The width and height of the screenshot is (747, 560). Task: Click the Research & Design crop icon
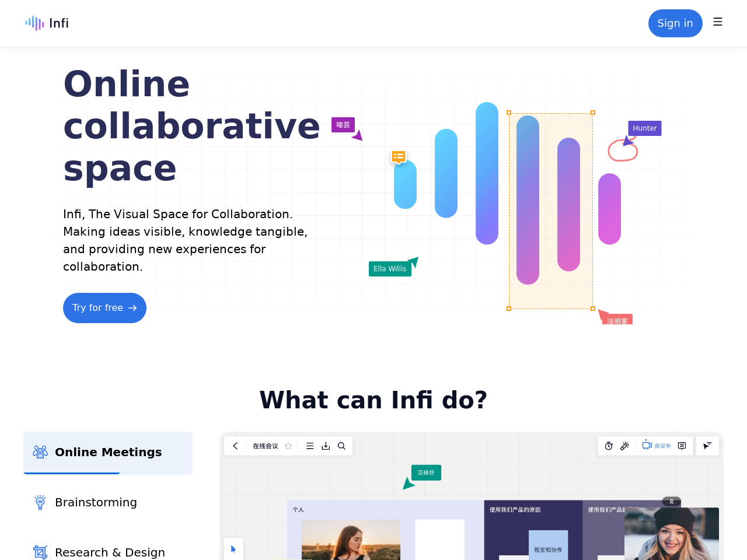[40, 552]
